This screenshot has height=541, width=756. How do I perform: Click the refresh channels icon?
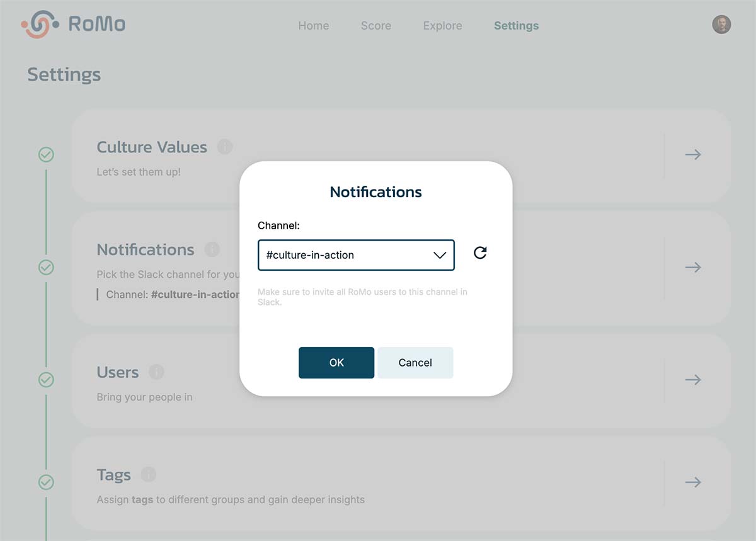pyautogui.click(x=480, y=253)
